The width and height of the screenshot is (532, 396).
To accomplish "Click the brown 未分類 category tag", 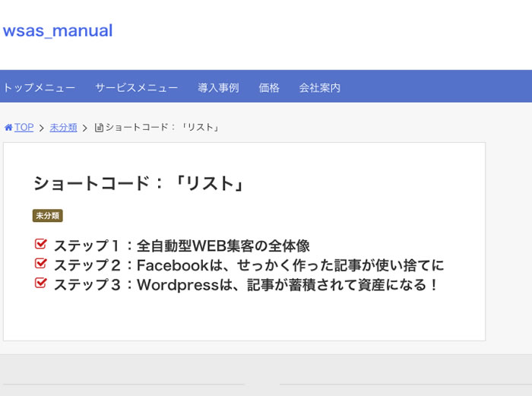I will tap(47, 216).
